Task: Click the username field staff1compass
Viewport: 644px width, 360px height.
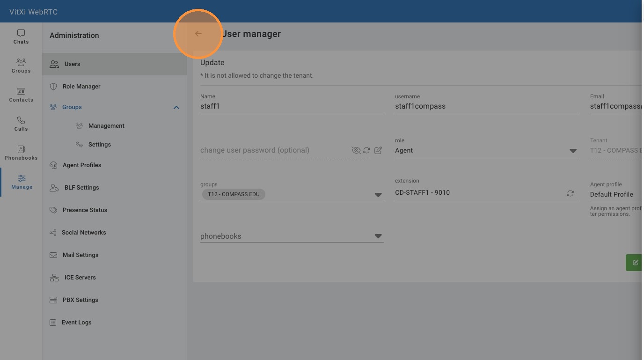Action: pyautogui.click(x=487, y=106)
